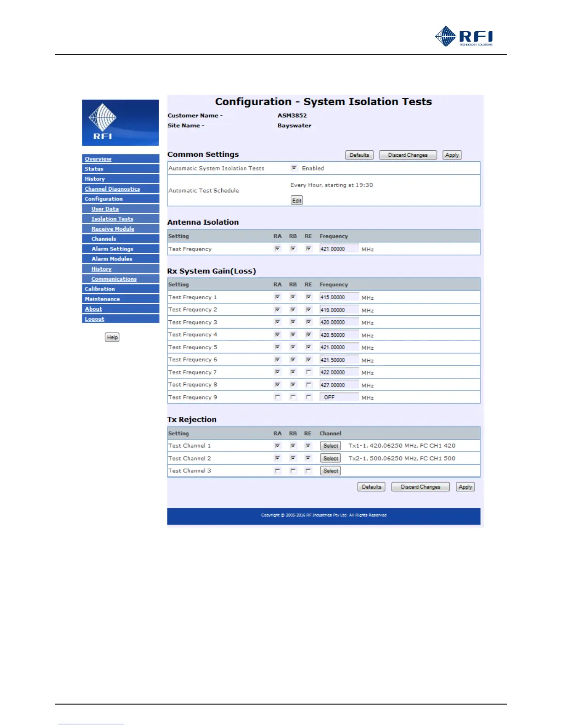
Task: Toggle Automatic System Isolation Tests Enabled checkbox
Action: (x=294, y=168)
